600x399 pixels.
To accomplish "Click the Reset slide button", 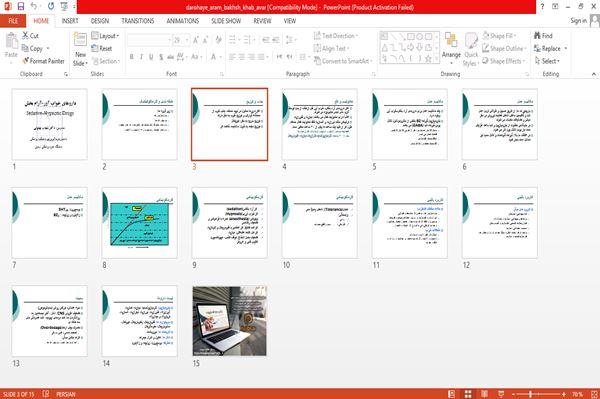I will [102, 49].
